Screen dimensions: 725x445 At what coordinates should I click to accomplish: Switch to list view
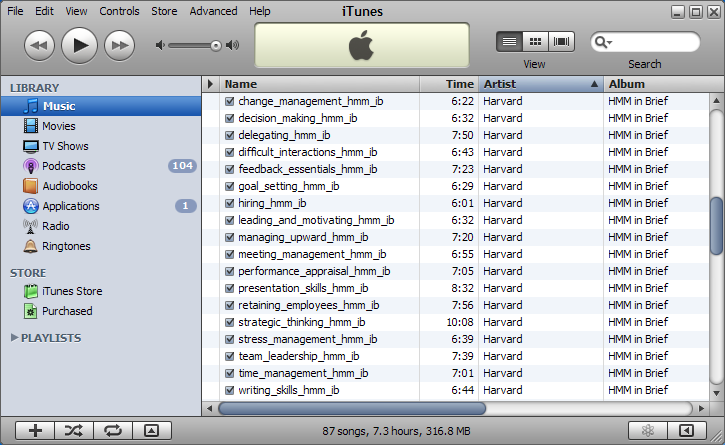[x=509, y=42]
